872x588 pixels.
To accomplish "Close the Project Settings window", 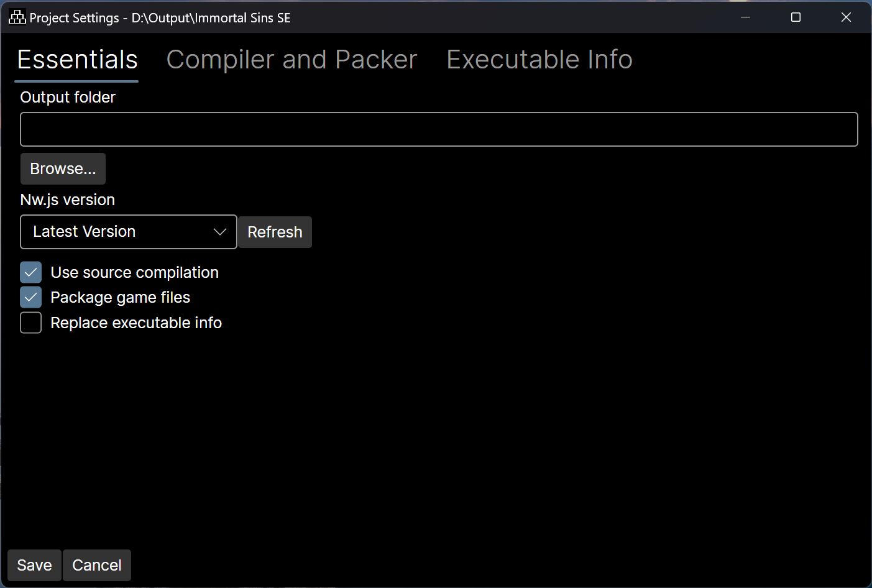I will 846,17.
